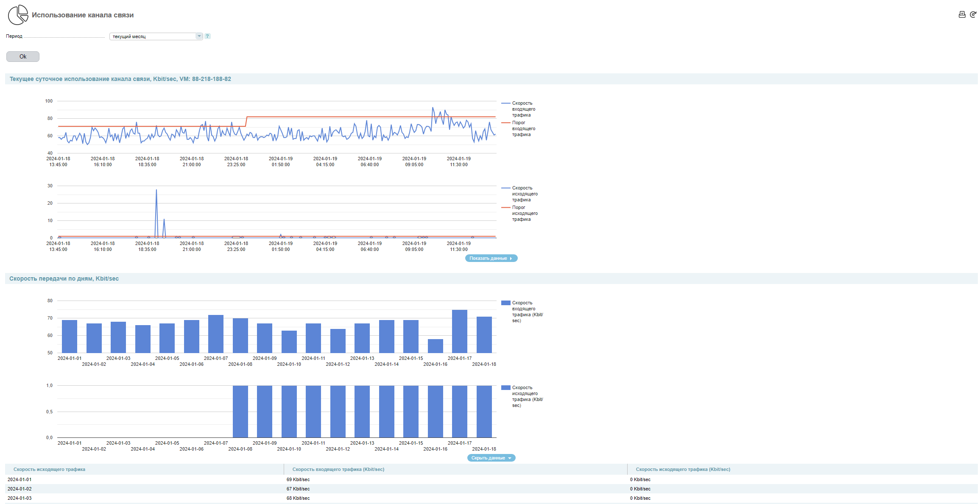This screenshot has height=504, width=980.
Task: Click date label 2024-01-14 under daily outgoing chart
Action: tap(387, 449)
